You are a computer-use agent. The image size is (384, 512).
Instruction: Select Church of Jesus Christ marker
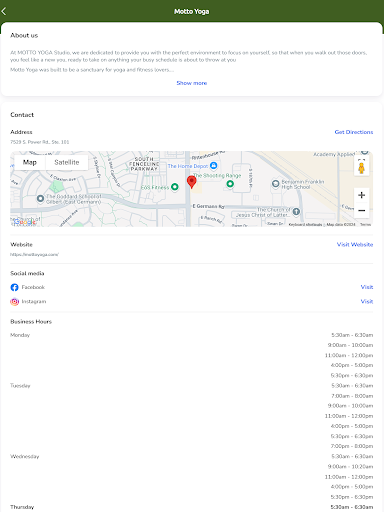pyautogui.click(x=296, y=211)
